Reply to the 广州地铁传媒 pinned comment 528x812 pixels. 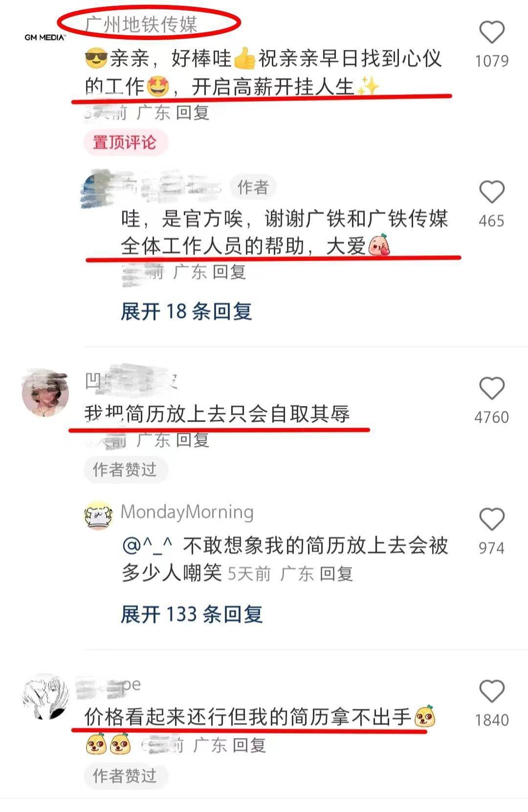pyautogui.click(x=193, y=113)
